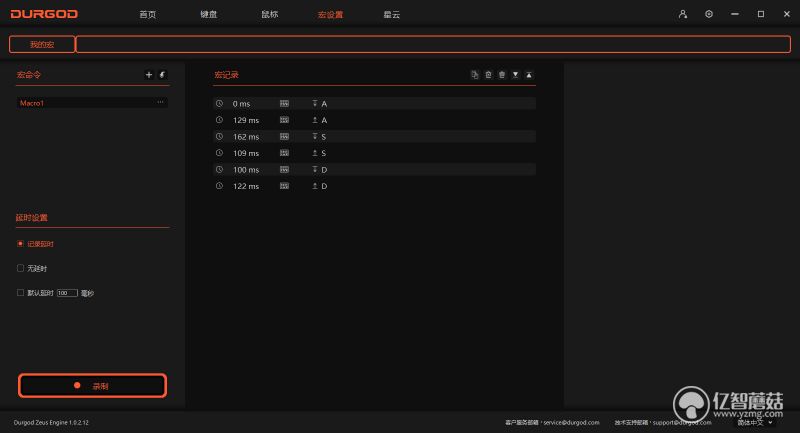The image size is (800, 433).
Task: Click the keyboard icon on the 162 ms row
Action: (284, 136)
